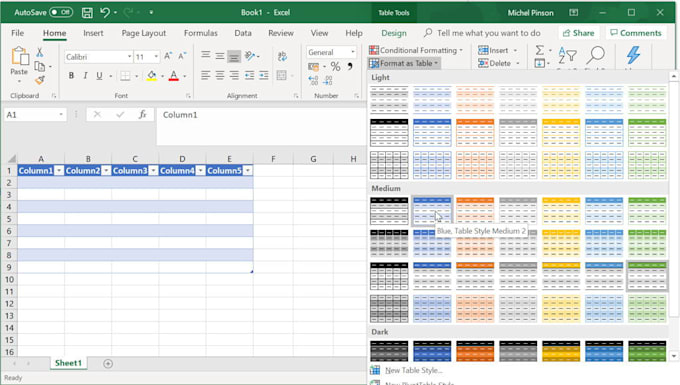Click the Insert Function fx icon
The image size is (680, 385).
[142, 114]
